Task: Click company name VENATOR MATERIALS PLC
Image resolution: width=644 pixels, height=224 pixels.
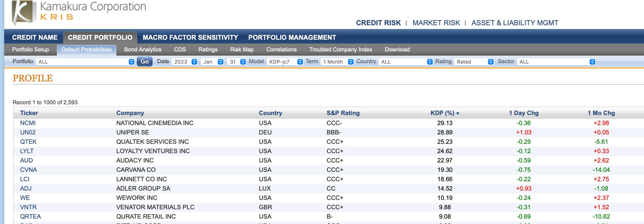Action: tap(155, 207)
